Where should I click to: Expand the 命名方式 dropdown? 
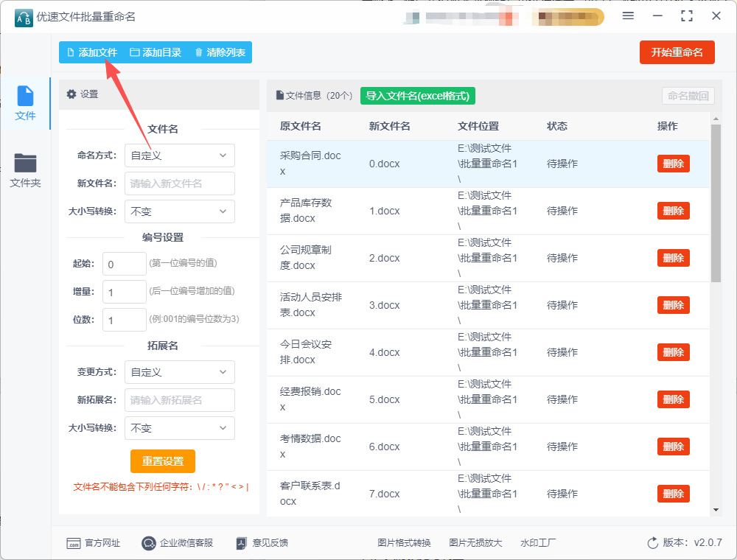[x=179, y=155]
